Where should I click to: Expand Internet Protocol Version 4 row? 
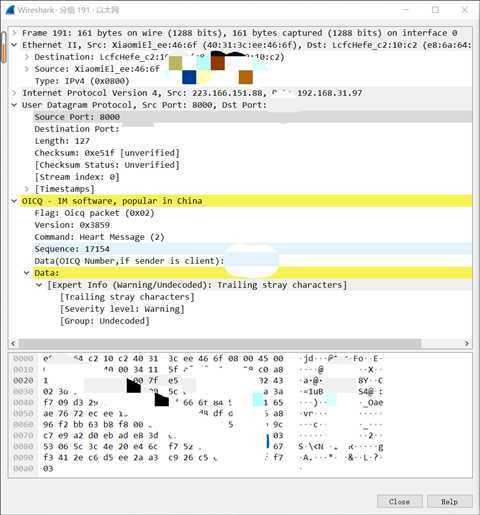pos(15,93)
